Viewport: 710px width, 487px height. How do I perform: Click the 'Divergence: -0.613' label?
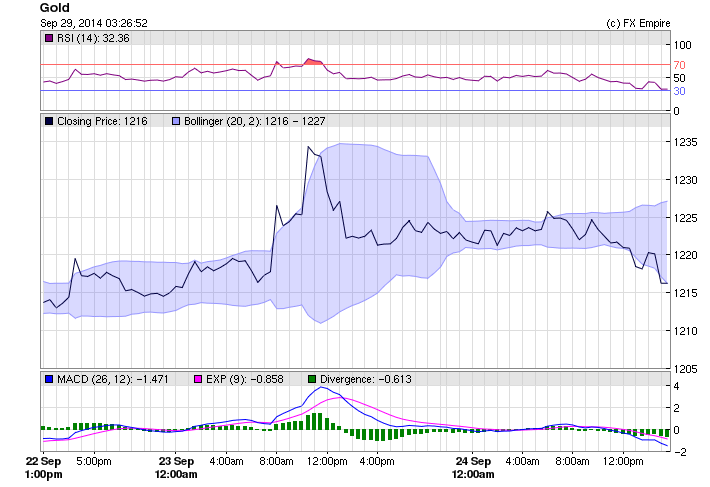point(366,379)
